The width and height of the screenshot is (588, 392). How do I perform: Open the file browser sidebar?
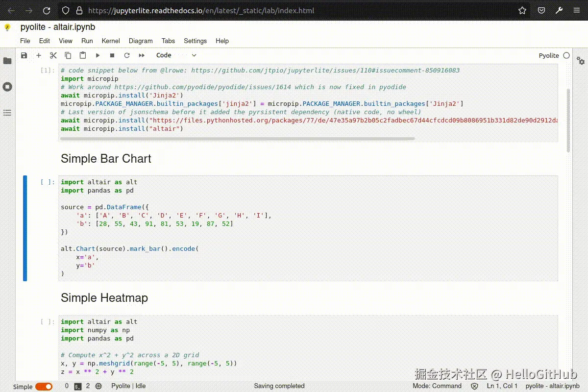point(7,61)
